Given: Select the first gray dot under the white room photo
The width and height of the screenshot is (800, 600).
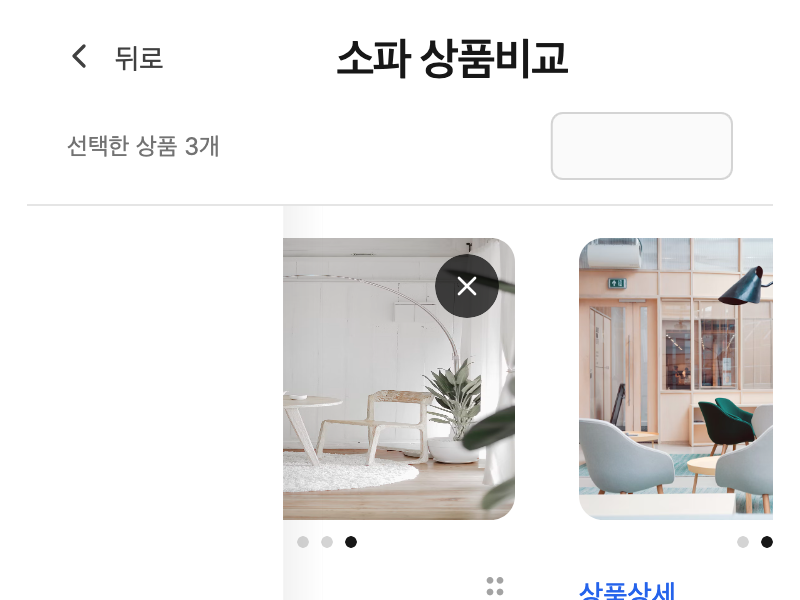Looking at the screenshot, I should click(303, 542).
